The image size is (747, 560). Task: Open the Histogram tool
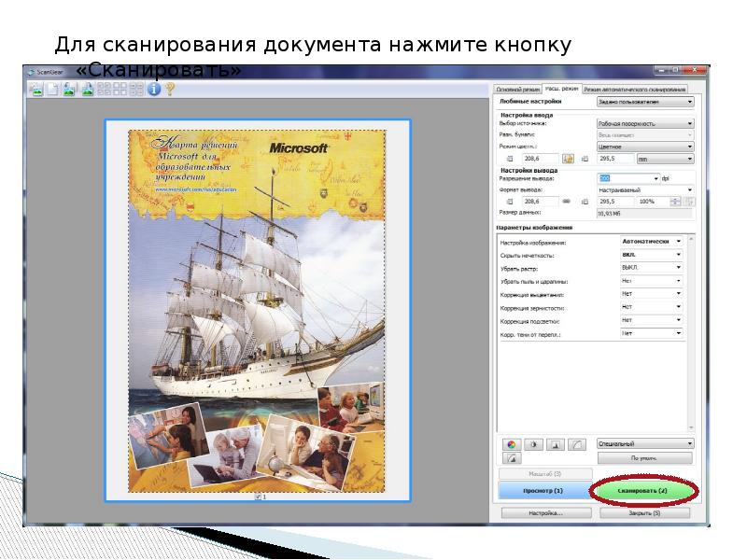[555, 445]
